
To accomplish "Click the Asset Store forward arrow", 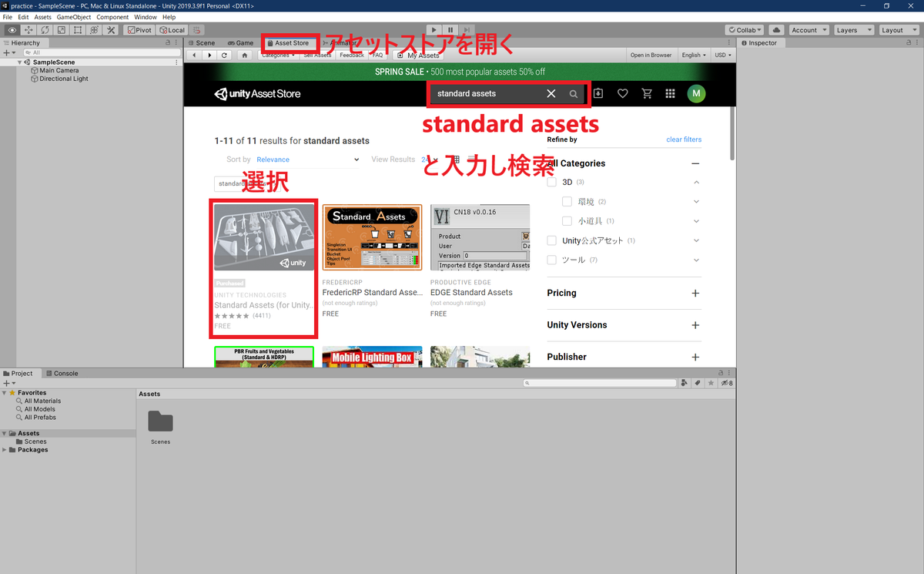I will click(209, 55).
